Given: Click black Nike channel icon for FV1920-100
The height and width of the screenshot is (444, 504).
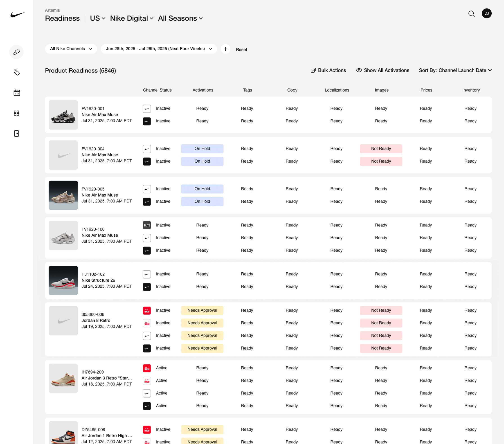Looking at the screenshot, I should click(147, 251).
